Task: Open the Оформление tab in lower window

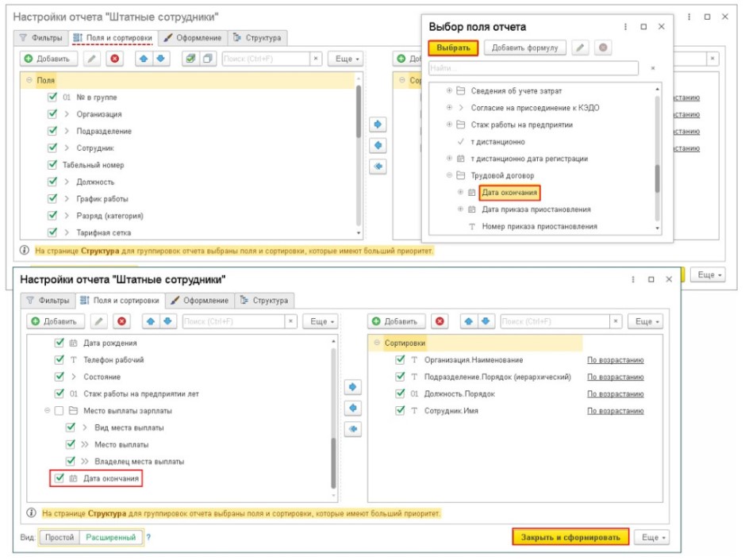Action: (200, 300)
